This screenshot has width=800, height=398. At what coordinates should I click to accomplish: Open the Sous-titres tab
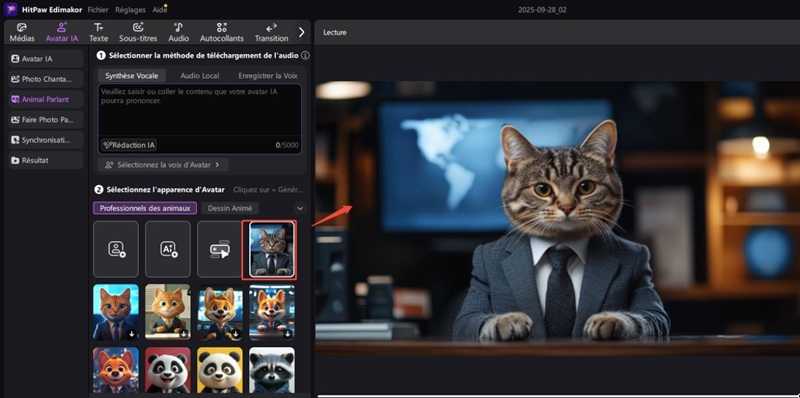(138, 33)
